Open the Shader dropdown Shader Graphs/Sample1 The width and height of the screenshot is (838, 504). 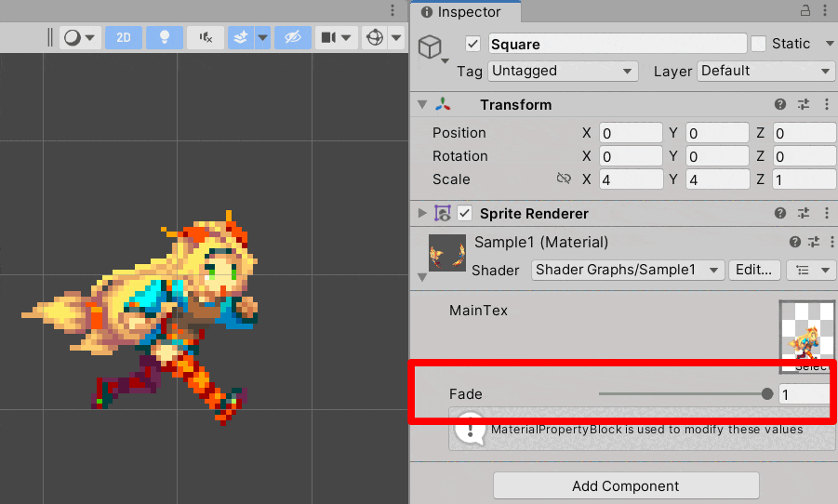628,270
